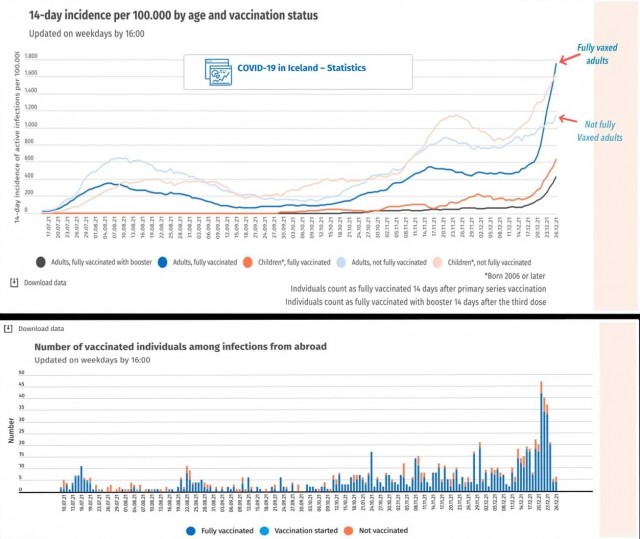Click the 14-day incidence chart title
Image resolution: width=640 pixels, height=539 pixels.
173,16
